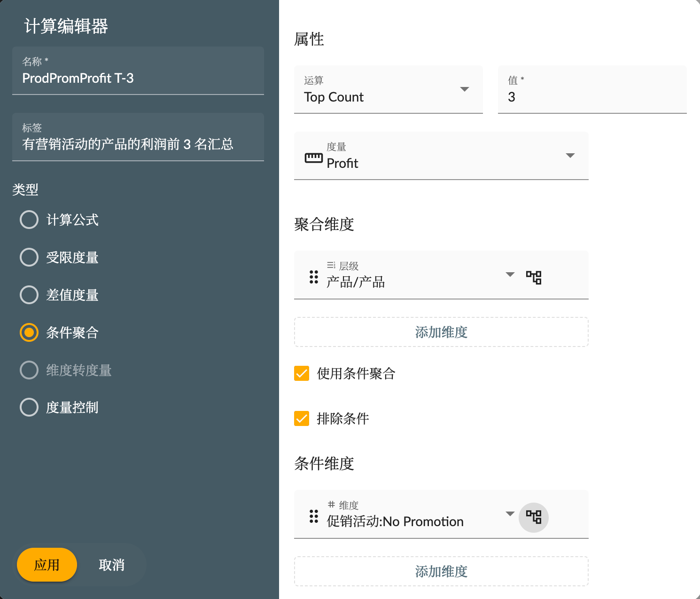
Task: Click the ruler icon beside Profit measure
Action: pyautogui.click(x=313, y=158)
